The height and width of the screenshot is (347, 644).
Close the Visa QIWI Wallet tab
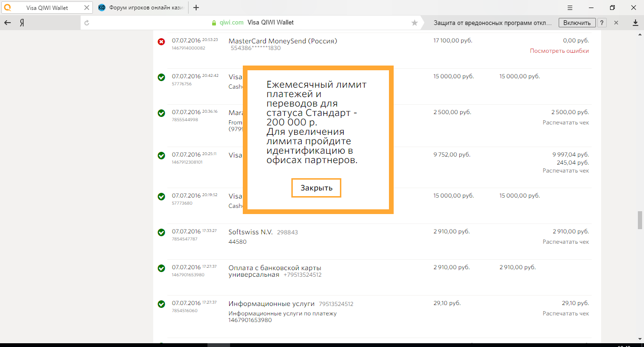[86, 8]
